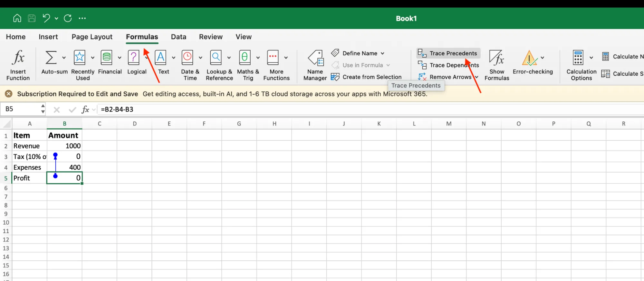Image resolution: width=644 pixels, height=281 pixels.
Task: Click the confirm checkmark in formula bar
Action: click(x=72, y=110)
